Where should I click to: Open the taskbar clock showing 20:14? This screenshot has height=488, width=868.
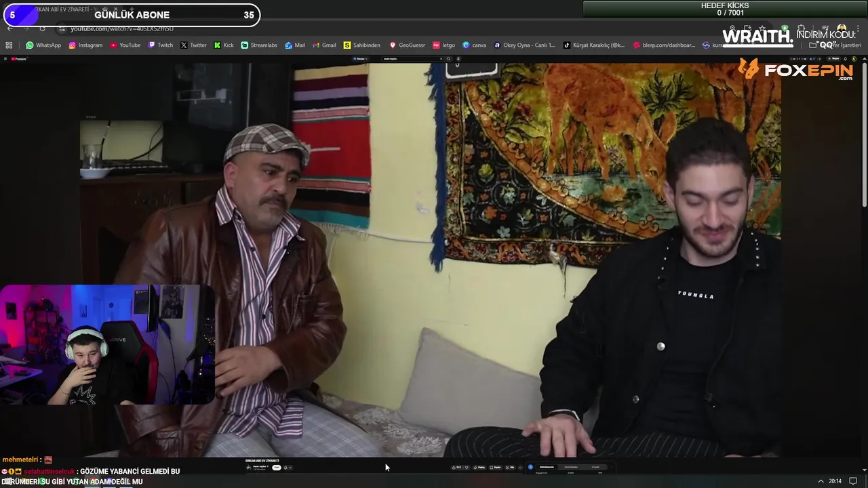[x=835, y=481]
